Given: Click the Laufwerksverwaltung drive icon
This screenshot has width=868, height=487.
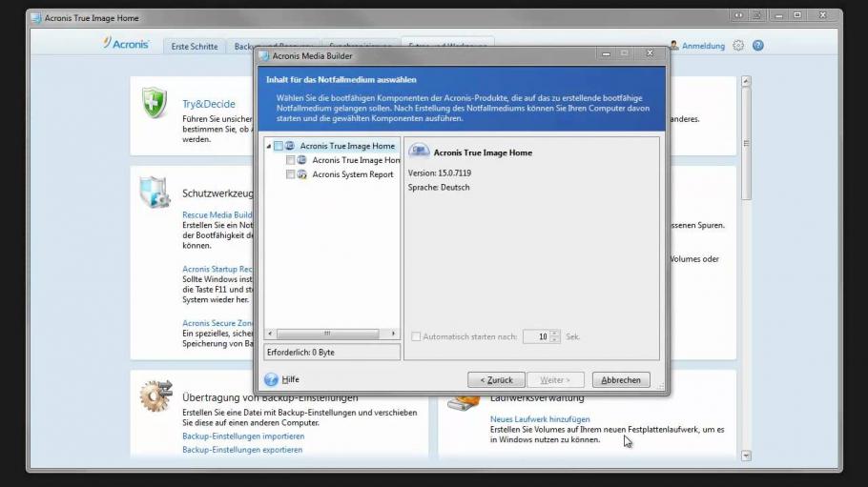Looking at the screenshot, I should (x=463, y=404).
